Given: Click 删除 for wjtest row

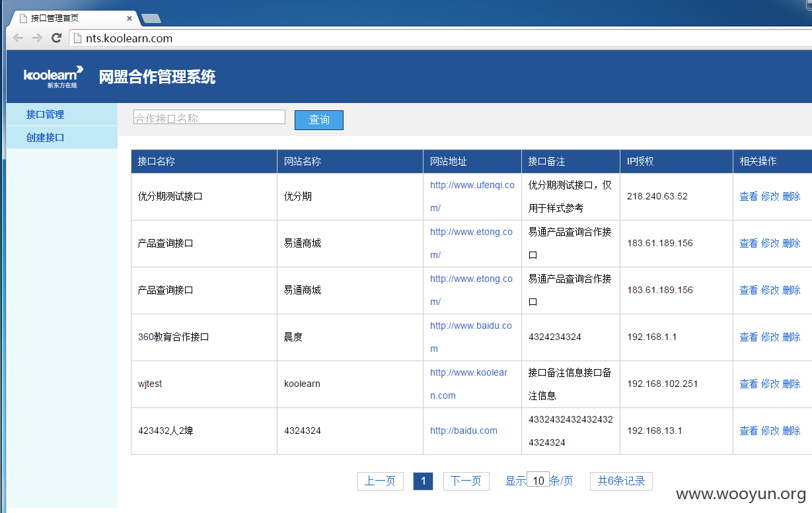Looking at the screenshot, I should (x=792, y=384).
